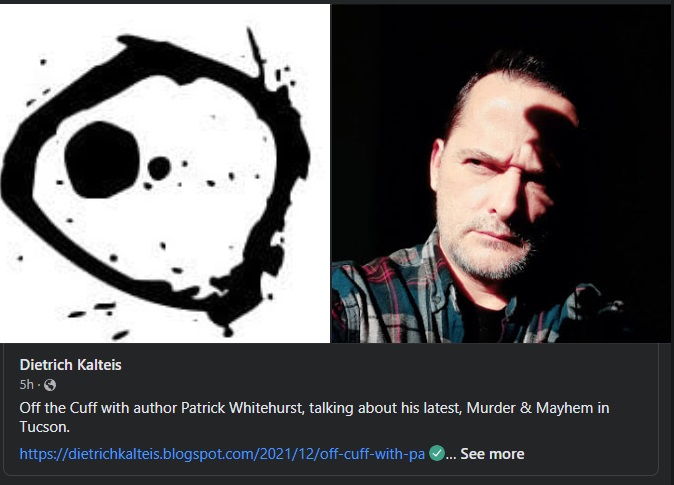Click the green verified checkmark icon
Screen dimensions: 674x485
coord(437,453)
